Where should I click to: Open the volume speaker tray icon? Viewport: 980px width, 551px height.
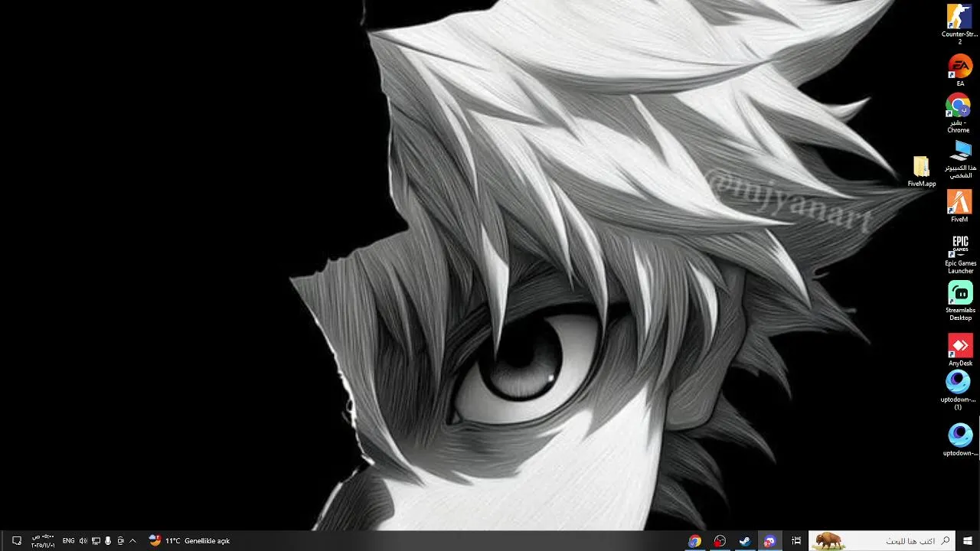tap(83, 541)
